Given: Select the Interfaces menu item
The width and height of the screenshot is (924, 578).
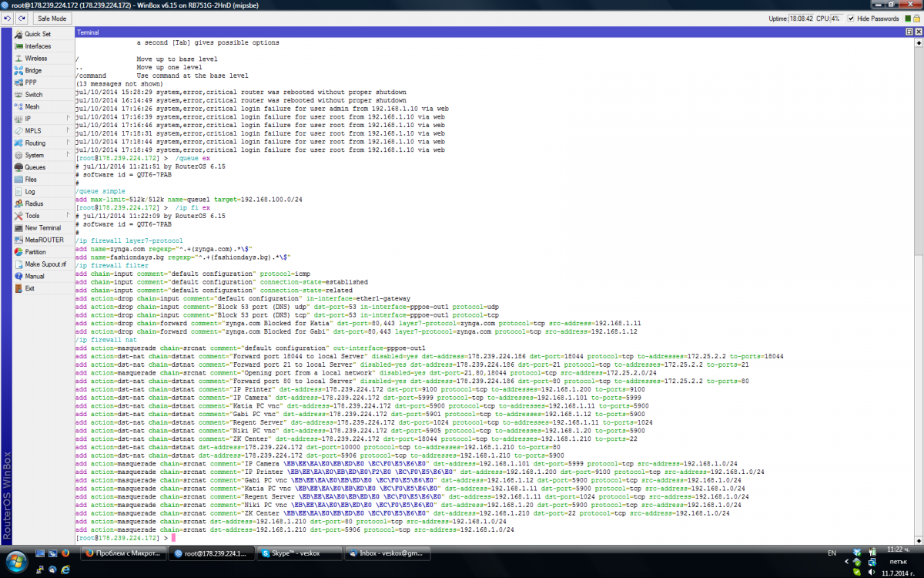Looking at the screenshot, I should pos(38,46).
